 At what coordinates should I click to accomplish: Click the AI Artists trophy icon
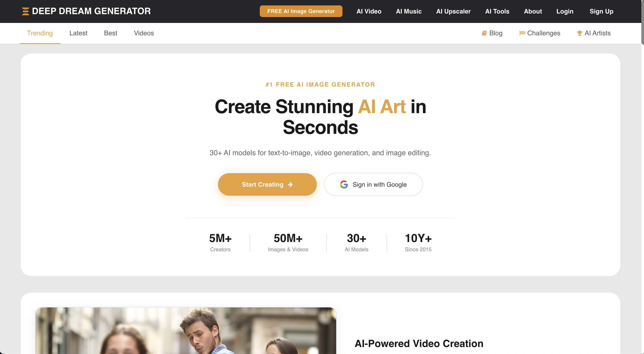coord(580,33)
